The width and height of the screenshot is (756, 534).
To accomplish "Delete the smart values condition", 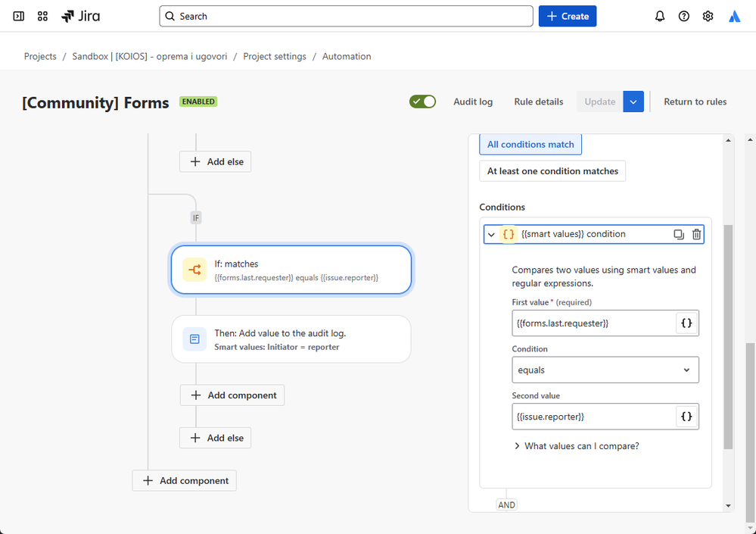I will click(696, 235).
